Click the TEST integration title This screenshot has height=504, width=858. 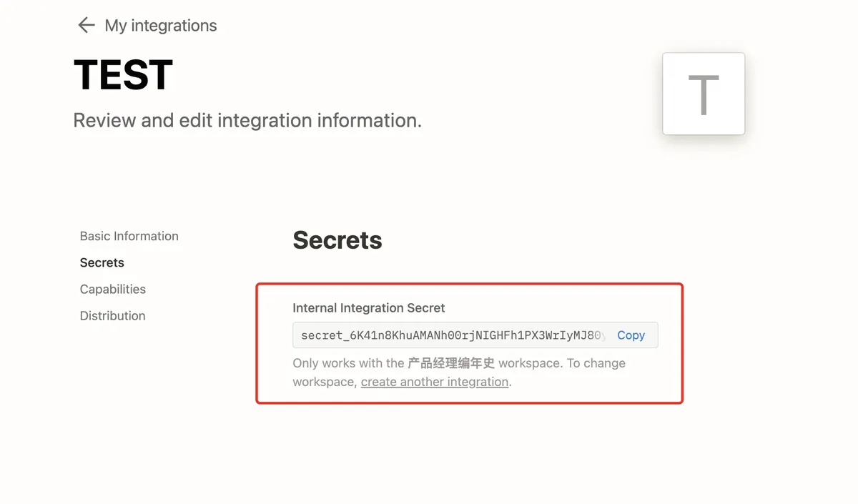click(123, 75)
